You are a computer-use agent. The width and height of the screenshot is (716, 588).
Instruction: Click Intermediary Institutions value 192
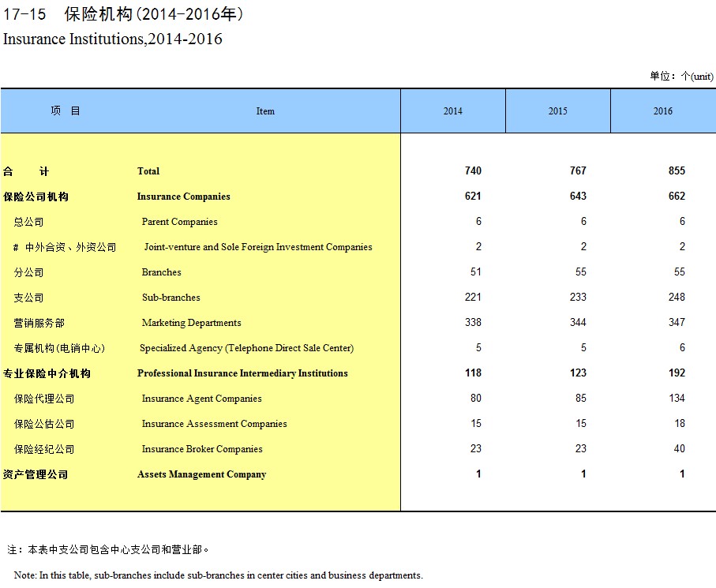677,373
